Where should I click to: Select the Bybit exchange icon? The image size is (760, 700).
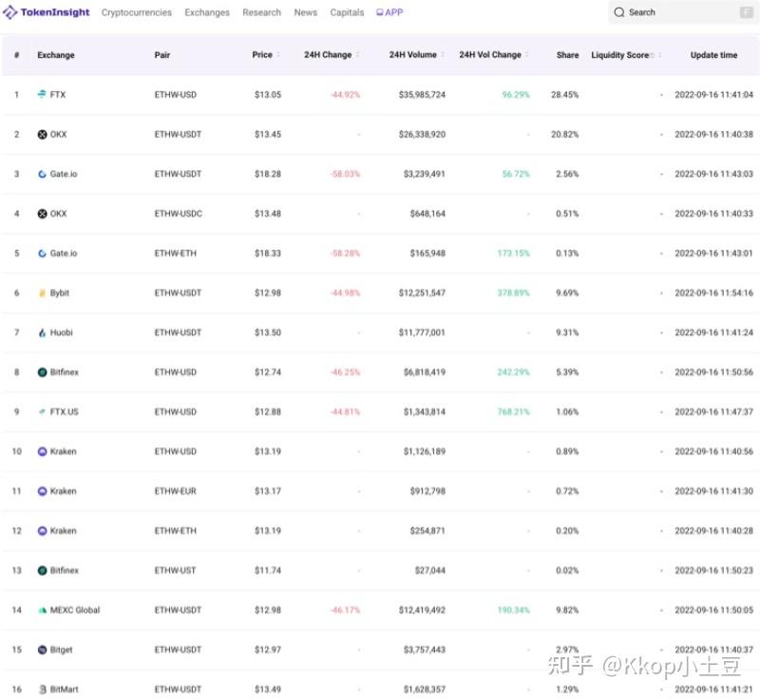[42, 293]
